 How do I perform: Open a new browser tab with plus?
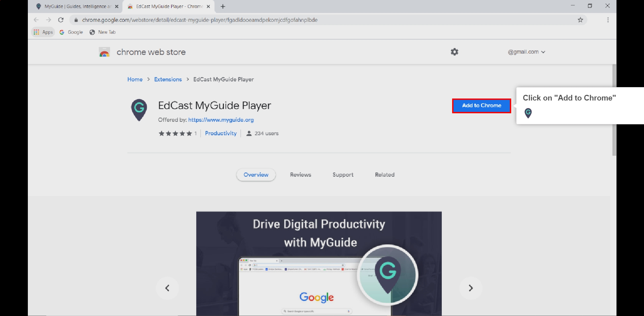pos(223,6)
